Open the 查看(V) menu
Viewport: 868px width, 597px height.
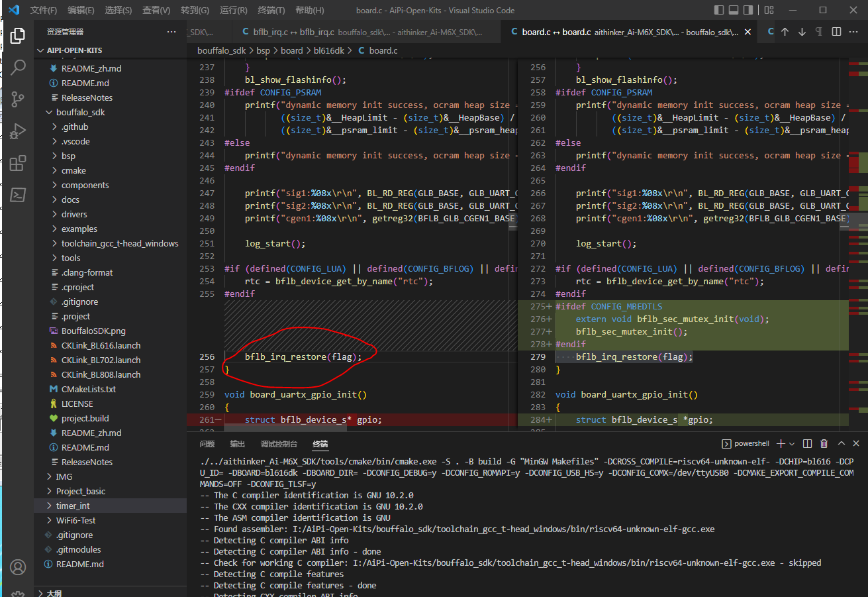(x=156, y=10)
